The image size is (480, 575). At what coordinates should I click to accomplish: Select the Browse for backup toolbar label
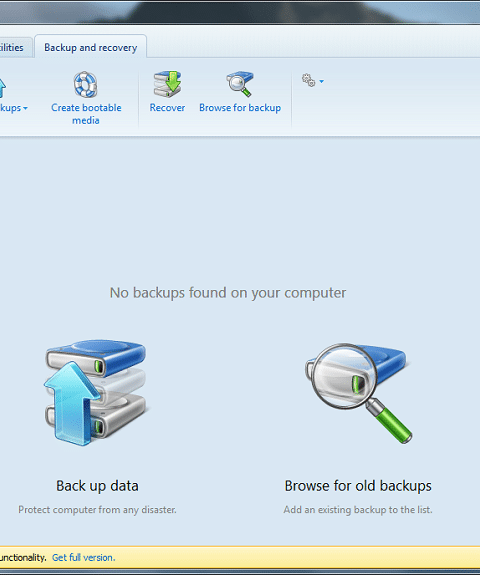[240, 108]
